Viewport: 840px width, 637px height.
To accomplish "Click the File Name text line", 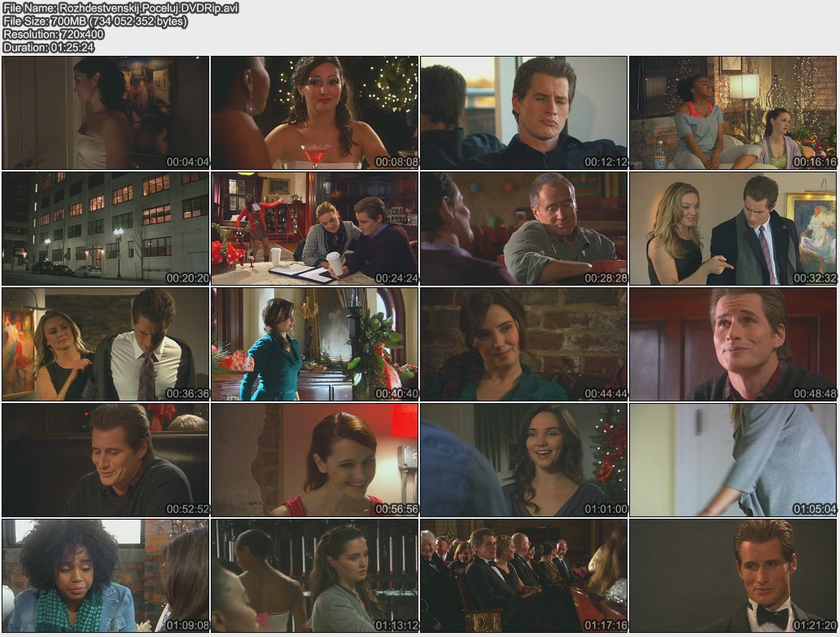I will click(121, 8).
